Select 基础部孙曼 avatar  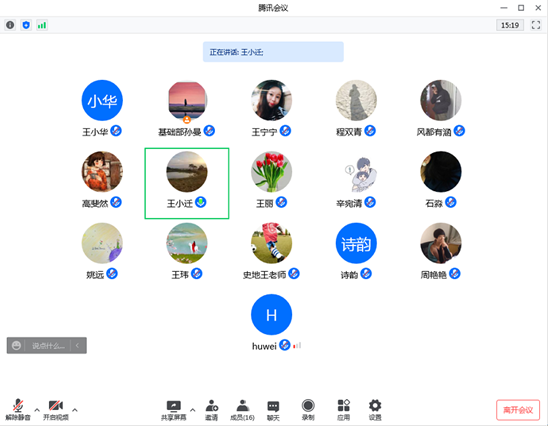(x=187, y=100)
